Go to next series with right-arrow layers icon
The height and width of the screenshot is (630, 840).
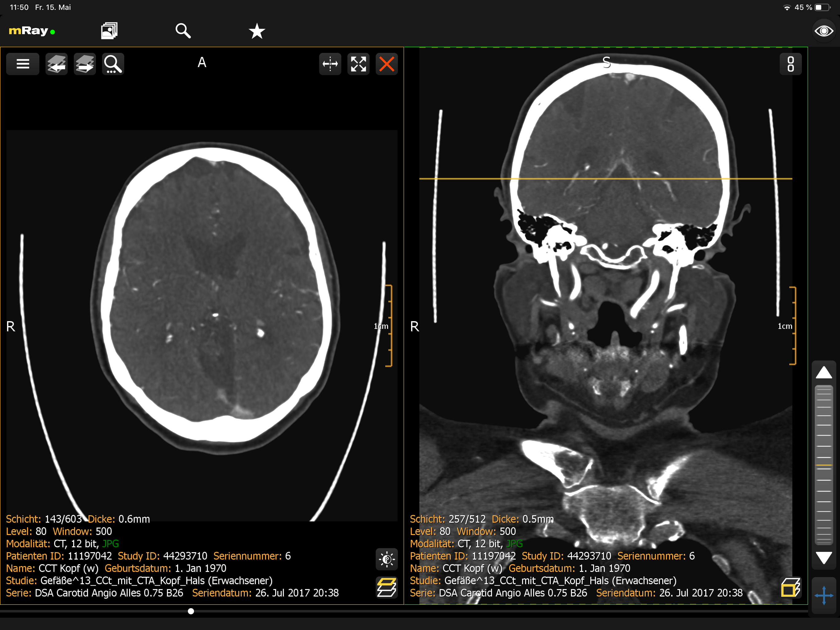[x=85, y=64]
